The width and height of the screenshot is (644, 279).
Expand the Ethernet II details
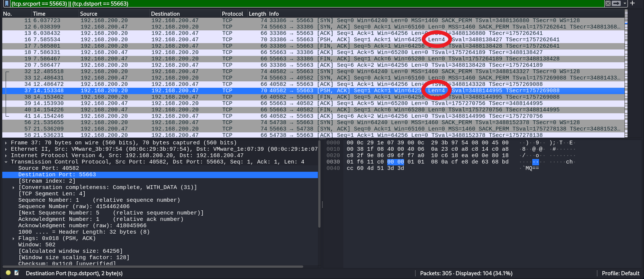coord(6,149)
